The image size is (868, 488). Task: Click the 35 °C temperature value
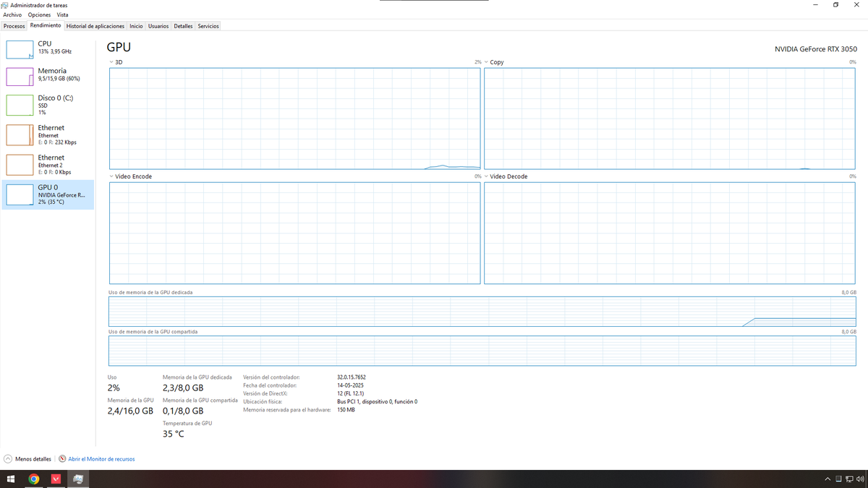174,434
